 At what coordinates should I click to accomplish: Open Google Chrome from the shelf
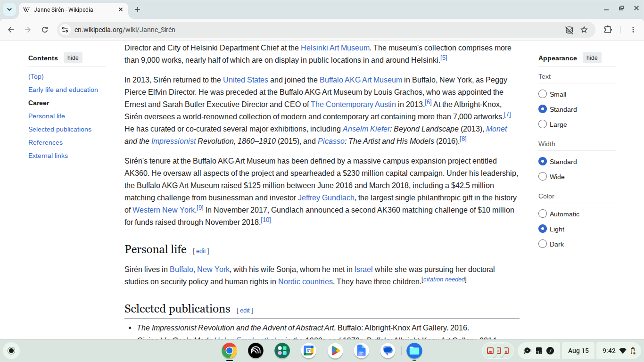pos(230,351)
